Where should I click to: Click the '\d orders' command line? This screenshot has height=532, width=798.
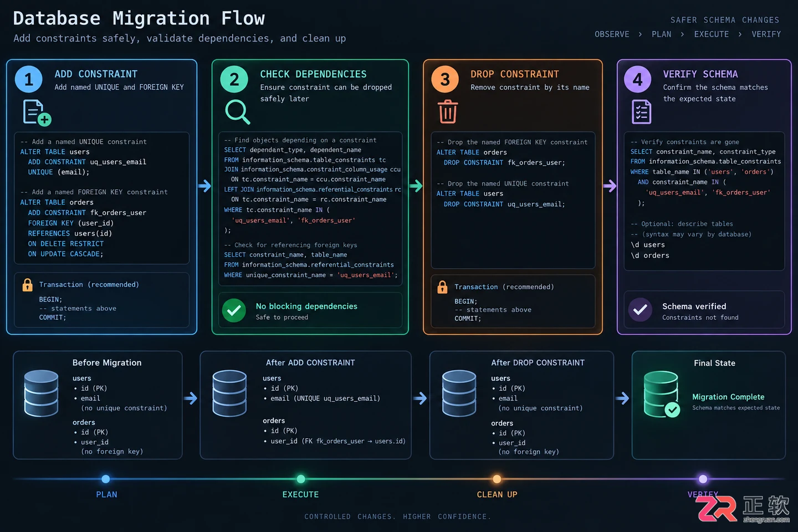[x=650, y=255]
